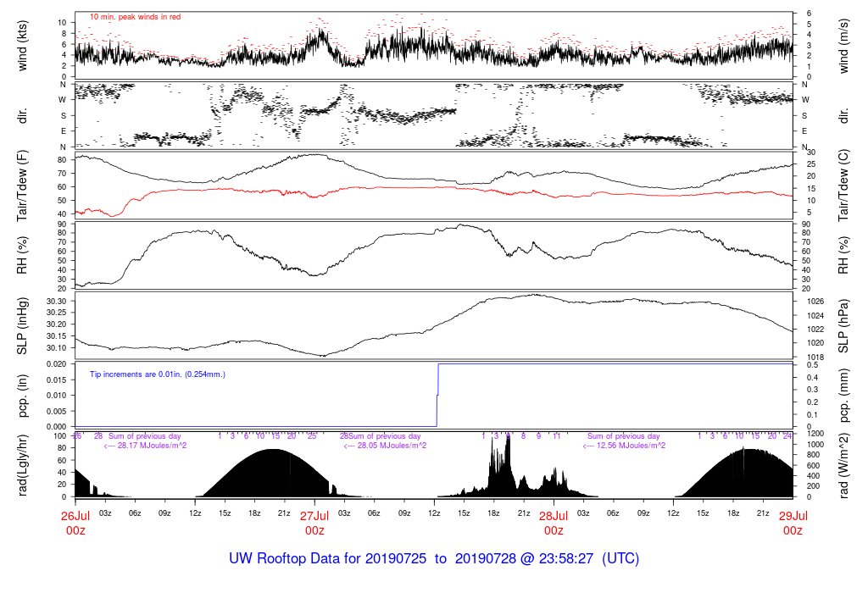This screenshot has height=593, width=868.
Task: Click the '1026' hPa tick value
Action: 815,302
